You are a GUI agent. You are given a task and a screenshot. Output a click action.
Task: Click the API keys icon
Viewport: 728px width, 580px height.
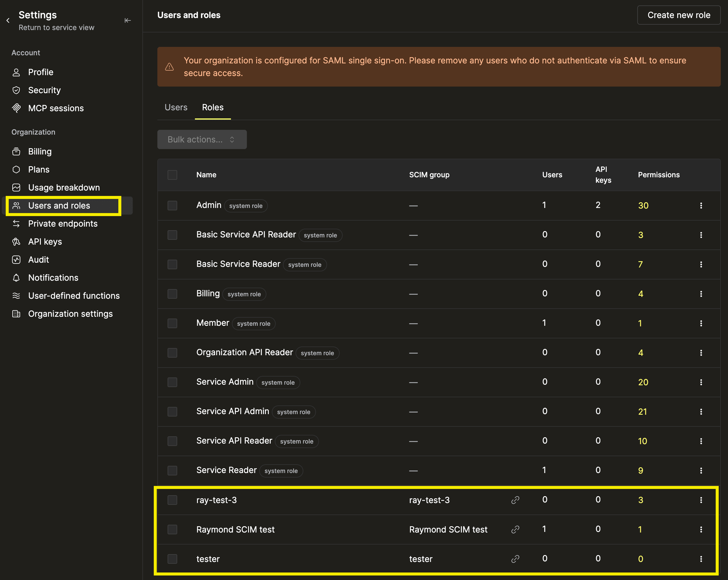click(x=16, y=242)
